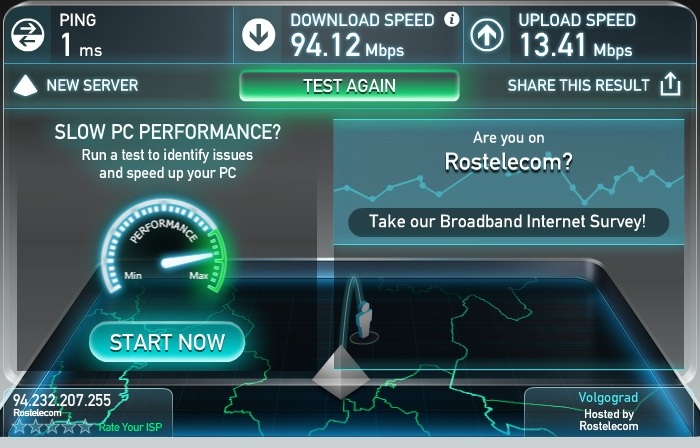
Task: Click the IP address 94.232.207.255
Action: 62,400
